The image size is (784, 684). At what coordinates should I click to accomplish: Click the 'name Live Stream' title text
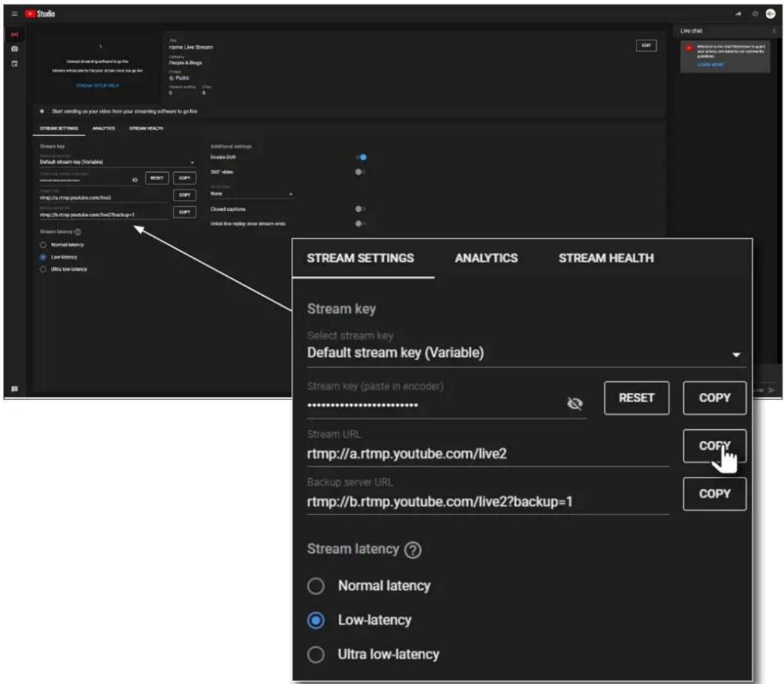191,47
